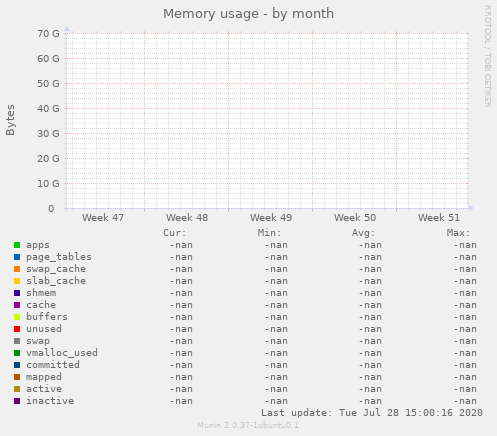
Task: Click the '10 G' y-axis label
Action: (x=48, y=184)
